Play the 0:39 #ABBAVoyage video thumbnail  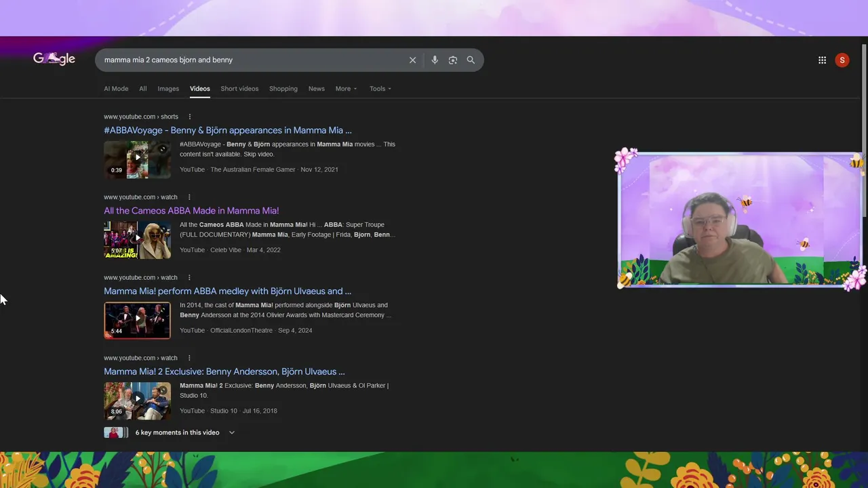[x=137, y=159]
